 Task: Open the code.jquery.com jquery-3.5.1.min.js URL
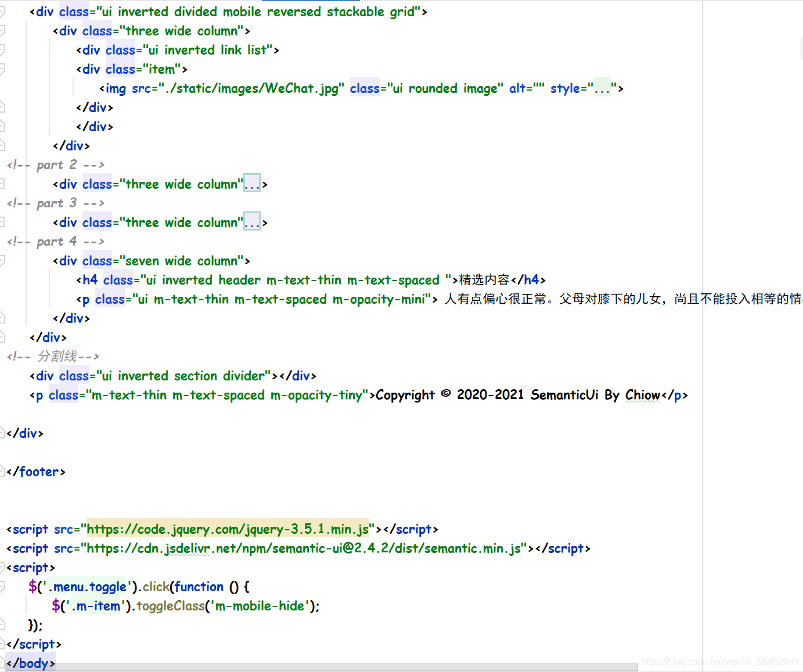click(x=228, y=529)
